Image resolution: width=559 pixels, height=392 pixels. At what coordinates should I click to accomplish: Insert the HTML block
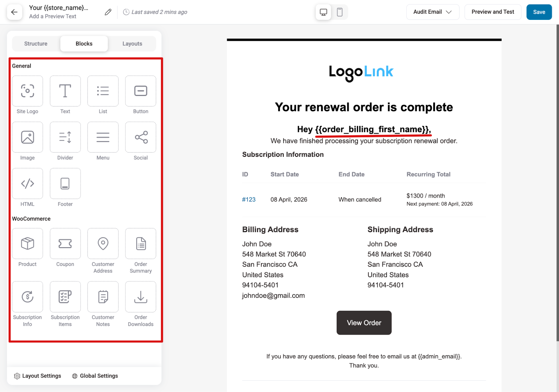tap(27, 183)
